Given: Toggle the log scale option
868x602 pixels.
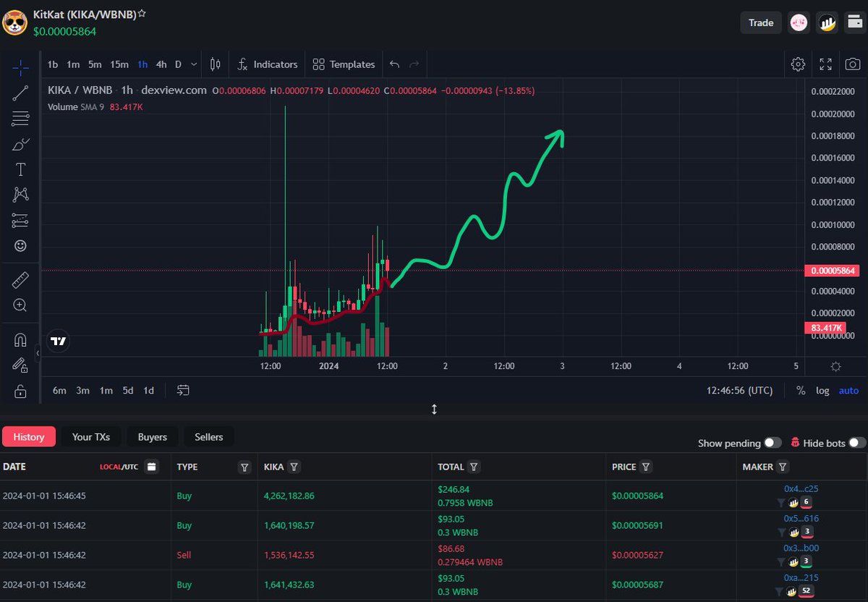Looking at the screenshot, I should click(823, 391).
